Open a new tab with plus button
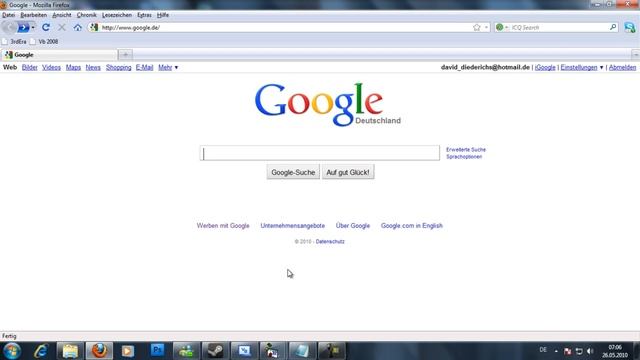Image resolution: width=640 pixels, height=360 pixels. coord(125,55)
